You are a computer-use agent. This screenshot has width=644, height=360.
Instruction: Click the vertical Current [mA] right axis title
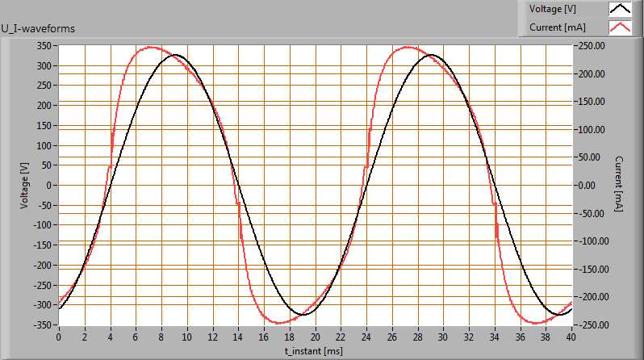619,185
